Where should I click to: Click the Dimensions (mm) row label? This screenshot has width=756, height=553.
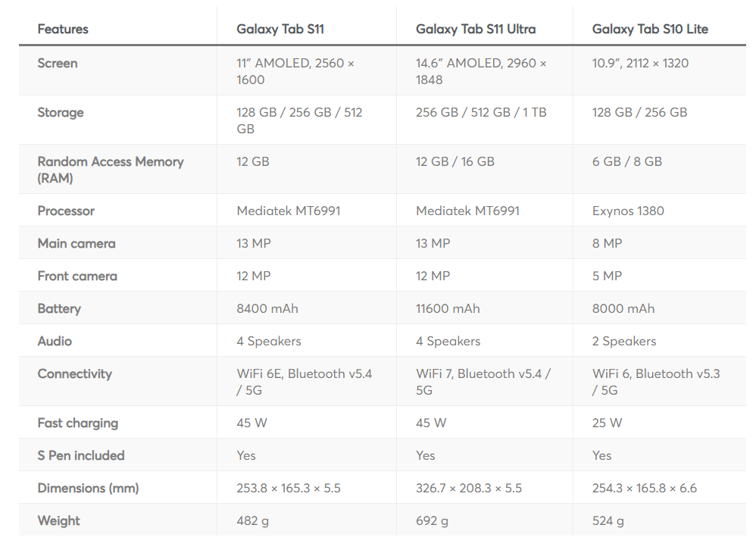point(88,488)
